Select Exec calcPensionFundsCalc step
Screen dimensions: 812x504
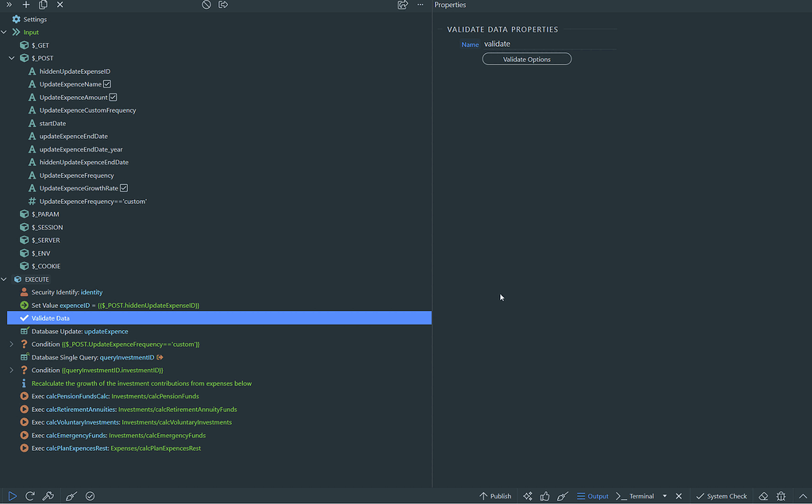click(110, 396)
